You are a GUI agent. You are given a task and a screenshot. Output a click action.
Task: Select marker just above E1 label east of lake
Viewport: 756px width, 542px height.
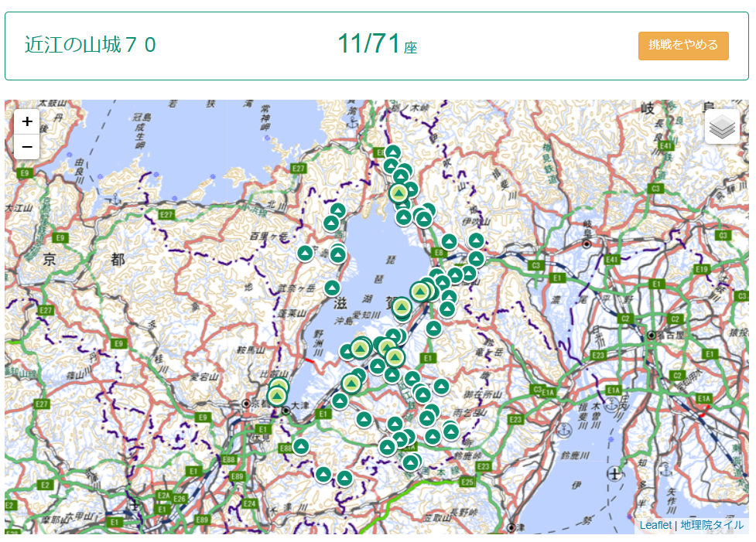[x=433, y=329]
